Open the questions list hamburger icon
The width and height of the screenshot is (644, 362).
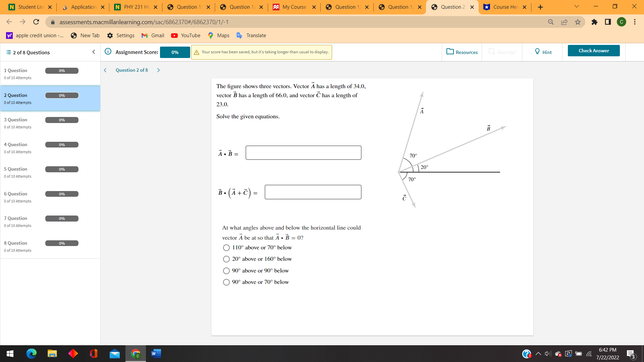[8, 52]
